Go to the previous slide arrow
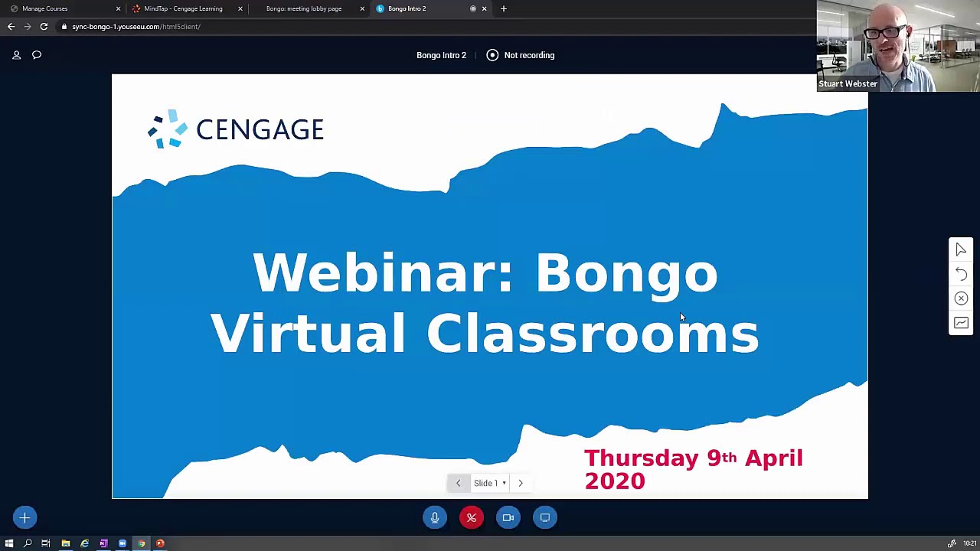The width and height of the screenshot is (980, 551). [x=459, y=483]
